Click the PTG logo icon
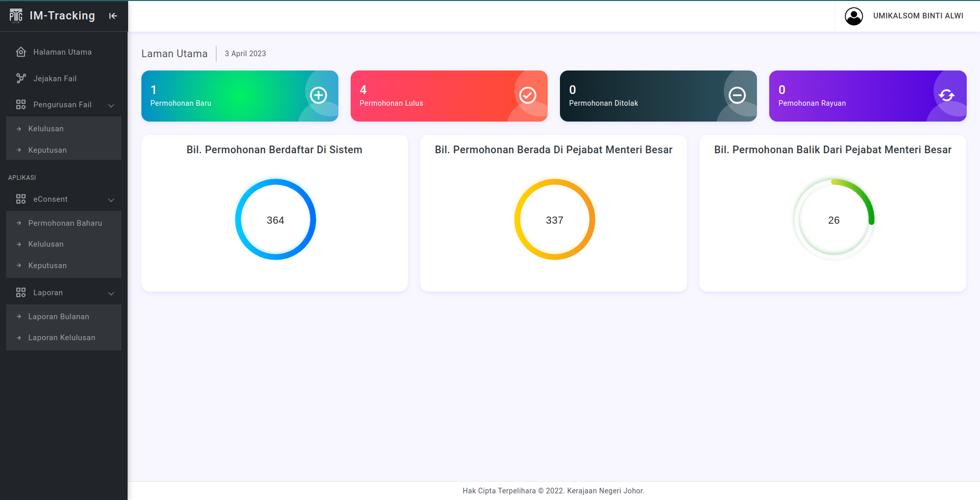The image size is (980, 500). [16, 16]
